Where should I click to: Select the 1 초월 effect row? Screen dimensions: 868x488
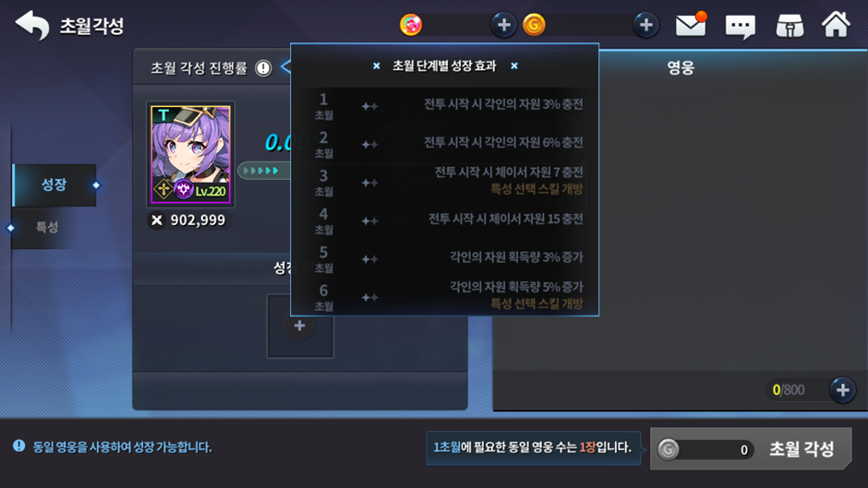click(445, 106)
